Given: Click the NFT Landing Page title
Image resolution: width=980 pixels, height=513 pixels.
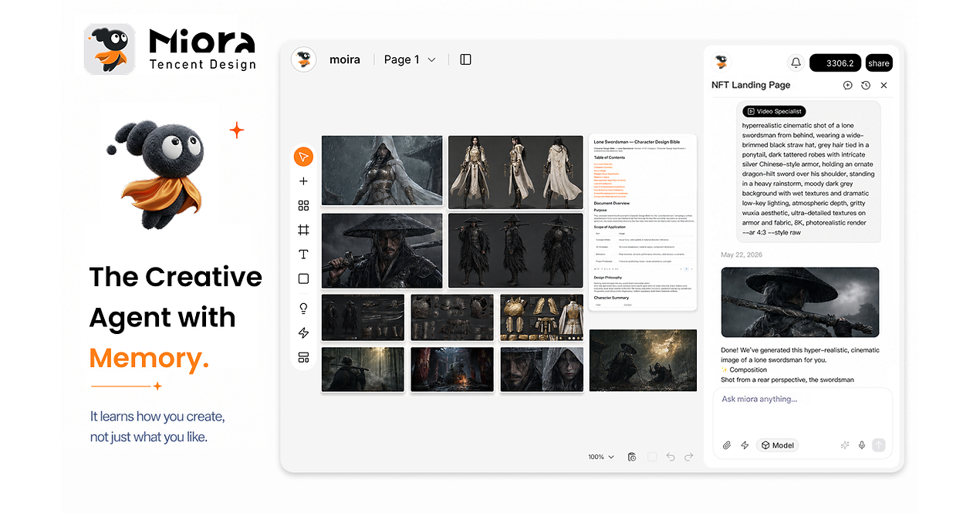Looking at the screenshot, I should coord(751,86).
